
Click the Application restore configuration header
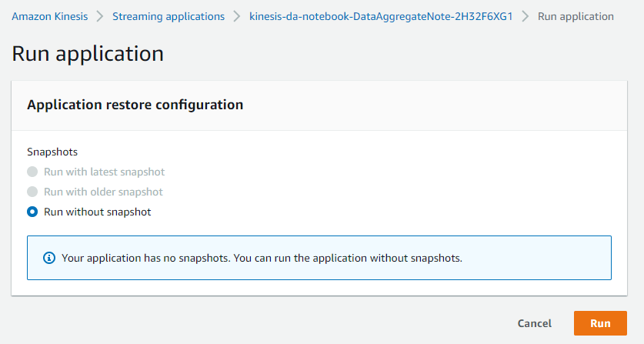(x=135, y=105)
